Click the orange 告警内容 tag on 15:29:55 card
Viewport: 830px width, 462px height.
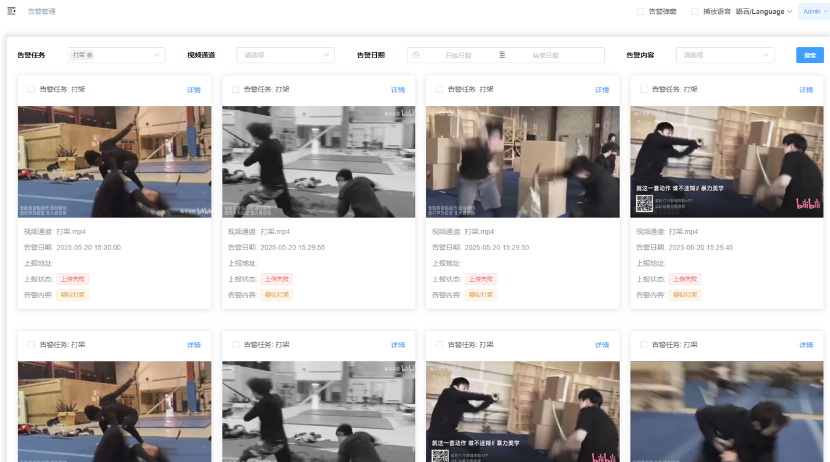tap(276, 295)
